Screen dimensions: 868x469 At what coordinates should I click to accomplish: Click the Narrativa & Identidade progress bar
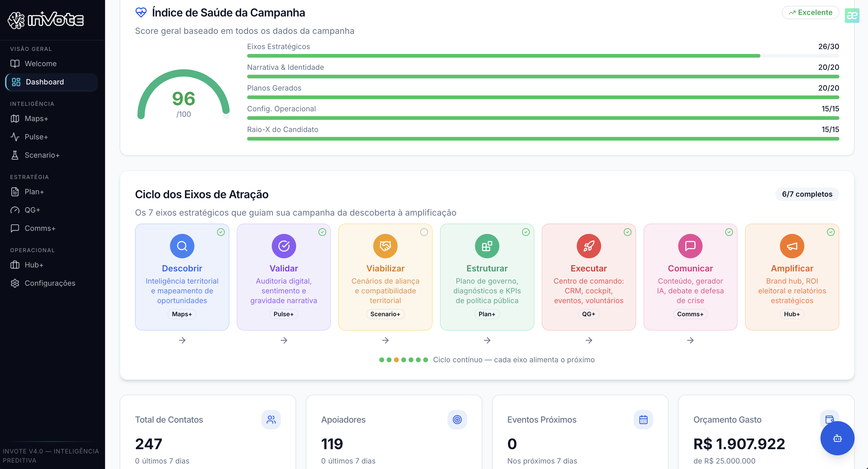tap(543, 77)
